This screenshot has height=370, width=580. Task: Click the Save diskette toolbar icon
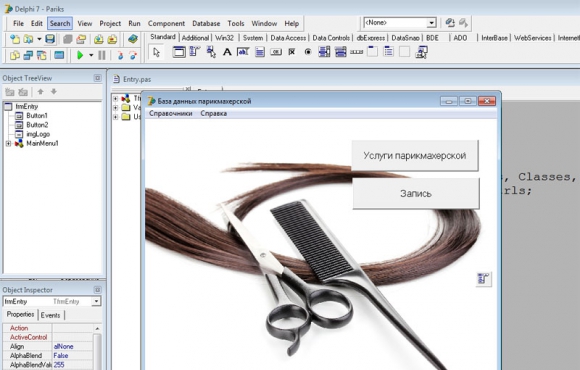coord(50,39)
